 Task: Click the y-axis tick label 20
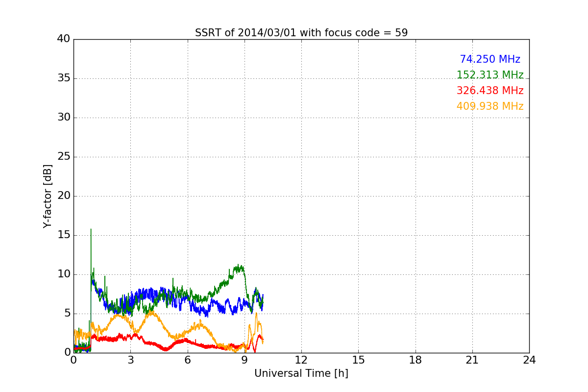[64, 196]
